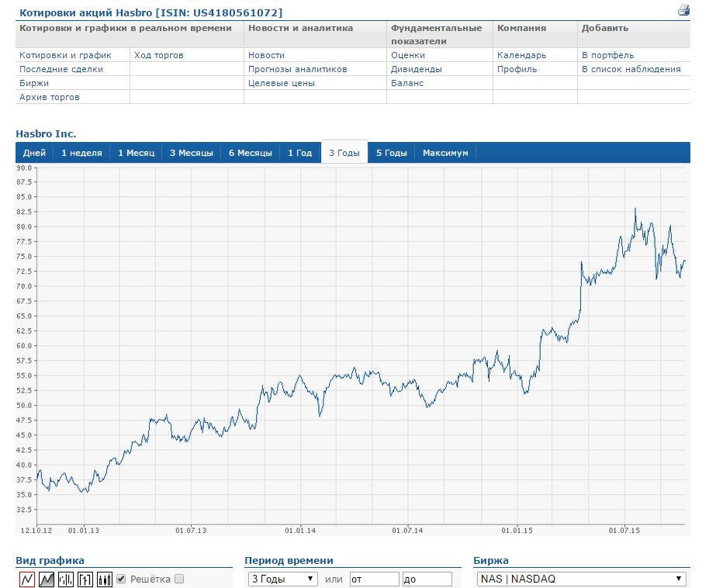This screenshot has height=588, width=709.
Task: Select the filled area chart icon
Action: pos(47,579)
